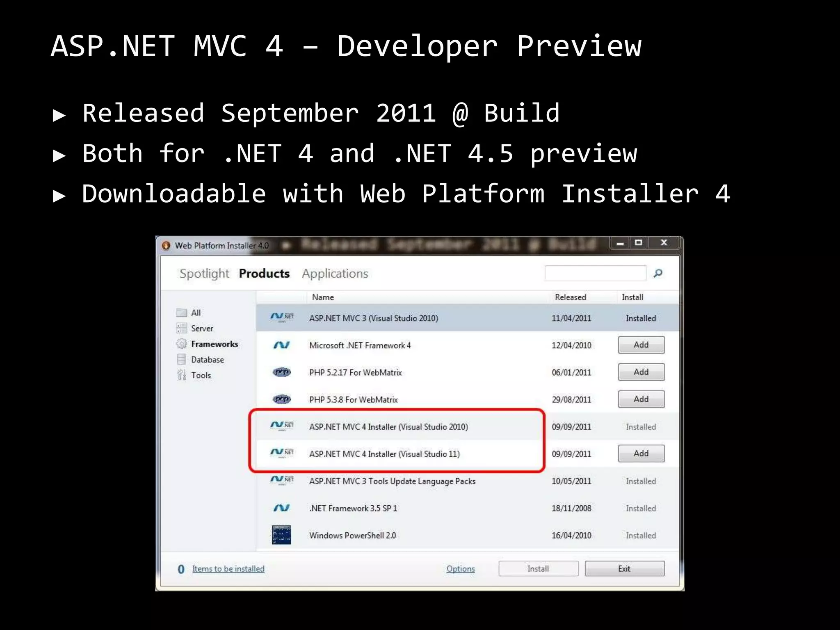This screenshot has height=630, width=840.
Task: Select the Tools category
Action: [201, 375]
